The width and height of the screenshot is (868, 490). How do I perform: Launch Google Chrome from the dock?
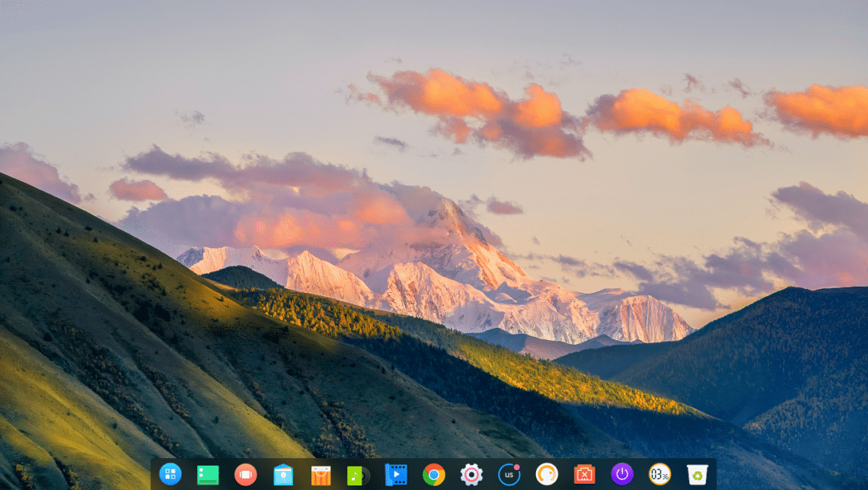click(x=434, y=475)
